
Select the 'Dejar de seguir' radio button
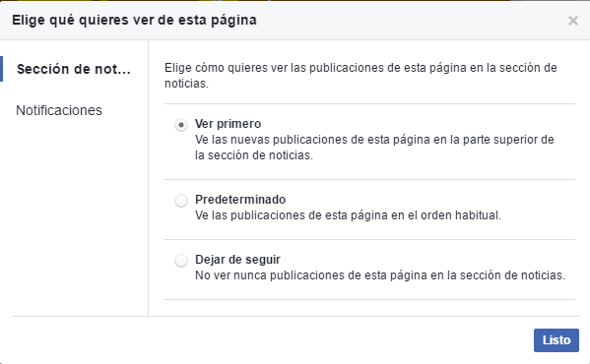[x=181, y=261]
